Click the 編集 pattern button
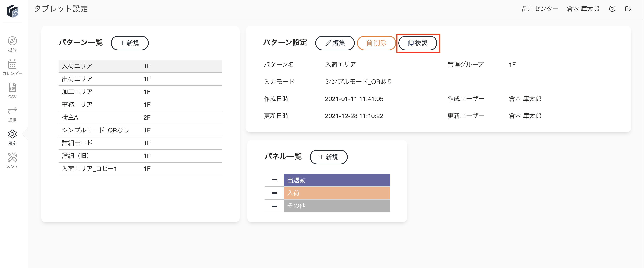 click(x=335, y=43)
